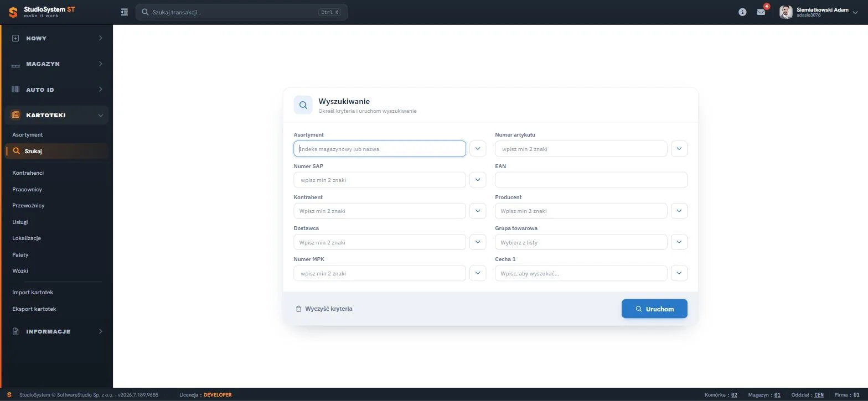Open the messages envelope icon
This screenshot has height=401, width=868.
click(x=761, y=12)
